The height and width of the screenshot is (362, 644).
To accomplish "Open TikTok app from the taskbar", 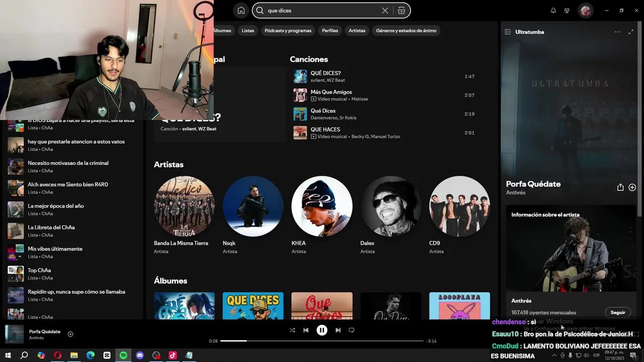I will click(173, 355).
